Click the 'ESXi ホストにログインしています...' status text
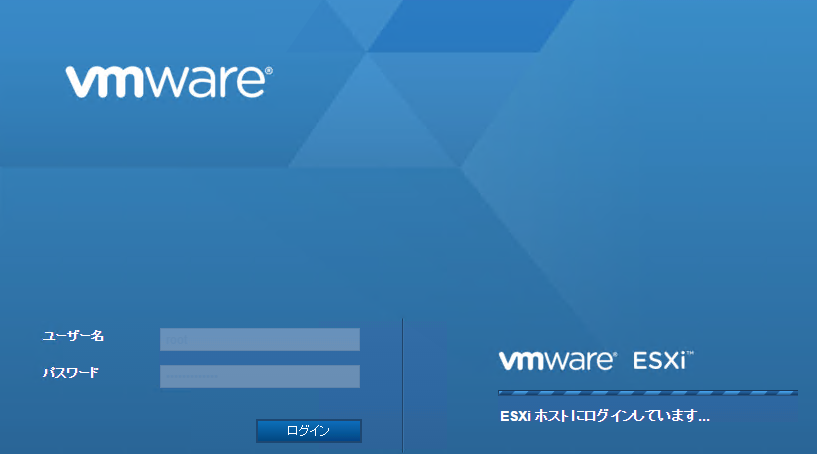Screen dimensions: 817x454 point(604,416)
